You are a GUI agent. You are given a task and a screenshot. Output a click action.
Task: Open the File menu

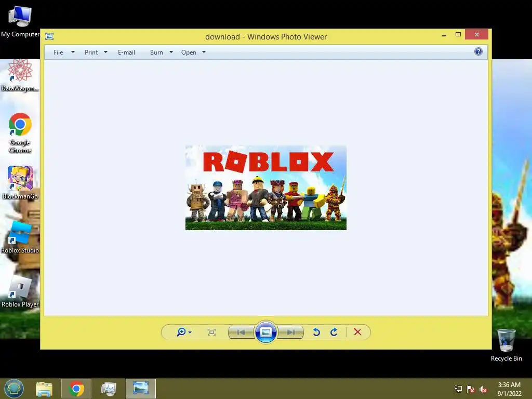[58, 52]
